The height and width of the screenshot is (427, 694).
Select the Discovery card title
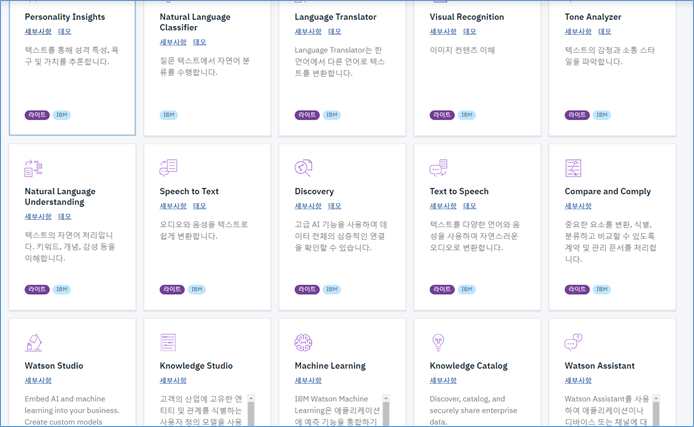[x=314, y=192]
